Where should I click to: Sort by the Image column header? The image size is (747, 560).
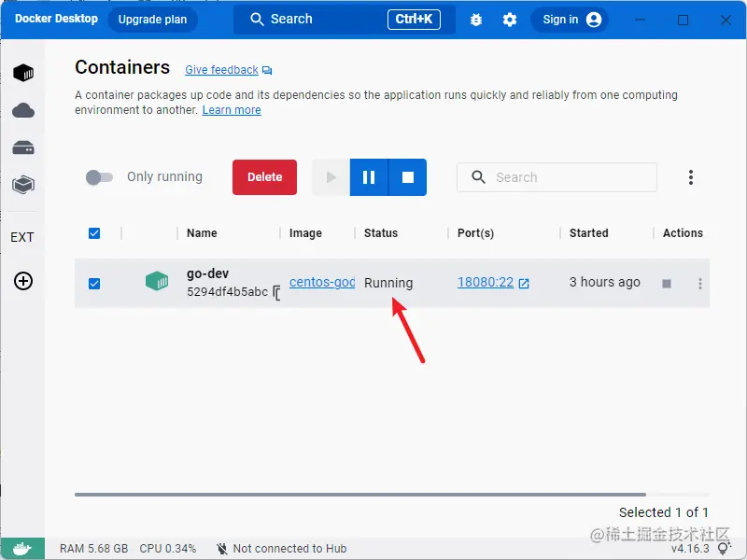coord(305,232)
